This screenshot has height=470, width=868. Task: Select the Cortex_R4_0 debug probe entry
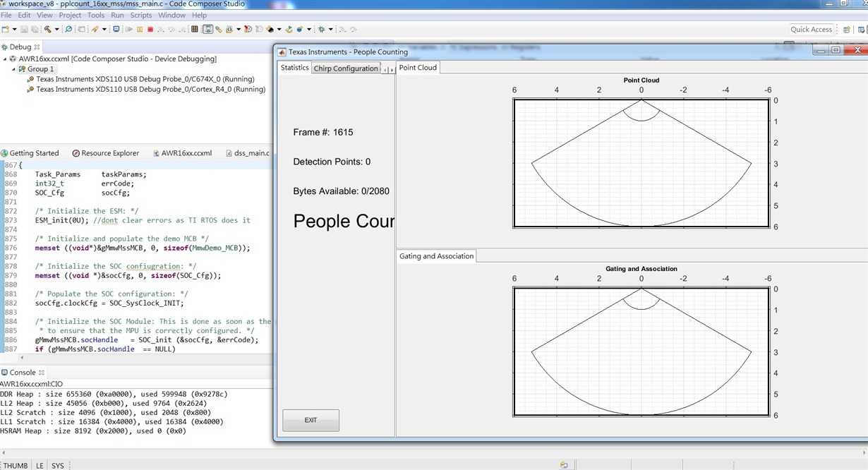150,90
